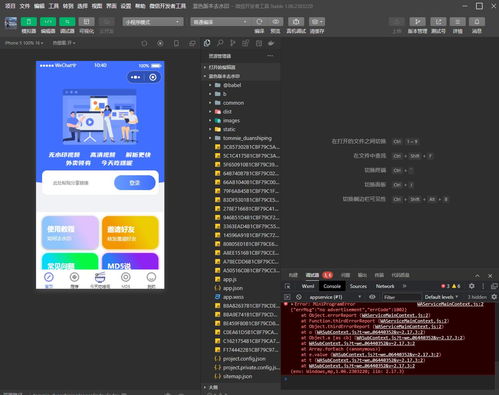Switch to the Sources tab
Viewport: 499px width, 395px height.
point(358,286)
